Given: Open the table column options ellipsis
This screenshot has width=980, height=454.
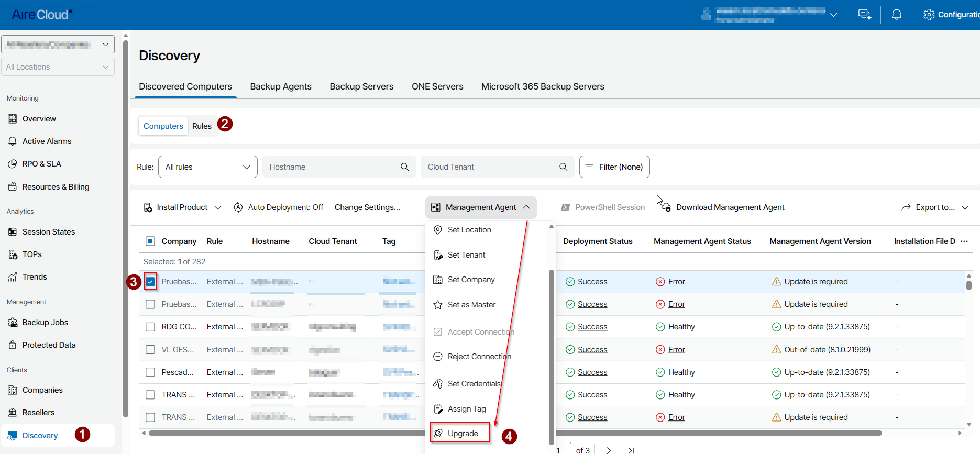Looking at the screenshot, I should click(964, 241).
